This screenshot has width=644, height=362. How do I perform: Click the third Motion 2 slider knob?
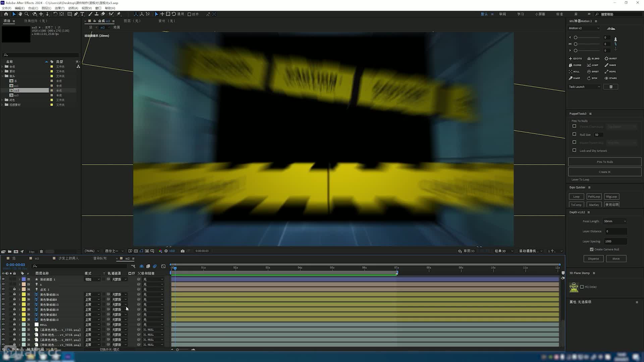coord(576,51)
